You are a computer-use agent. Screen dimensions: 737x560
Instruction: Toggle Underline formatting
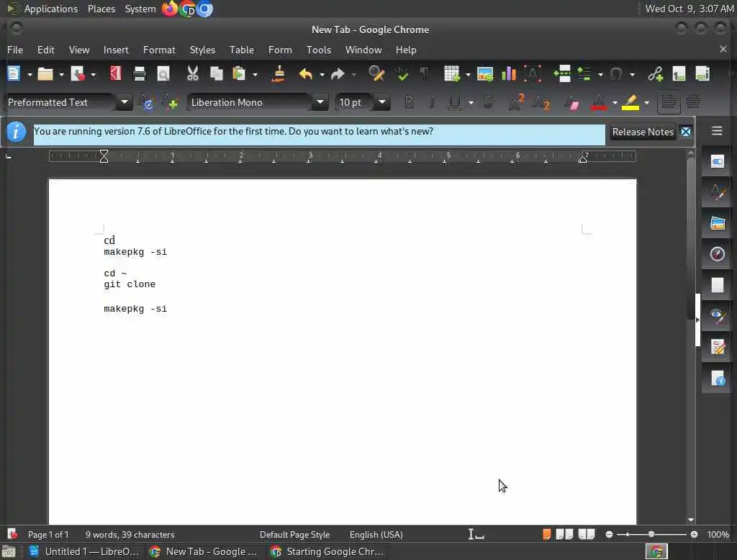(x=454, y=102)
